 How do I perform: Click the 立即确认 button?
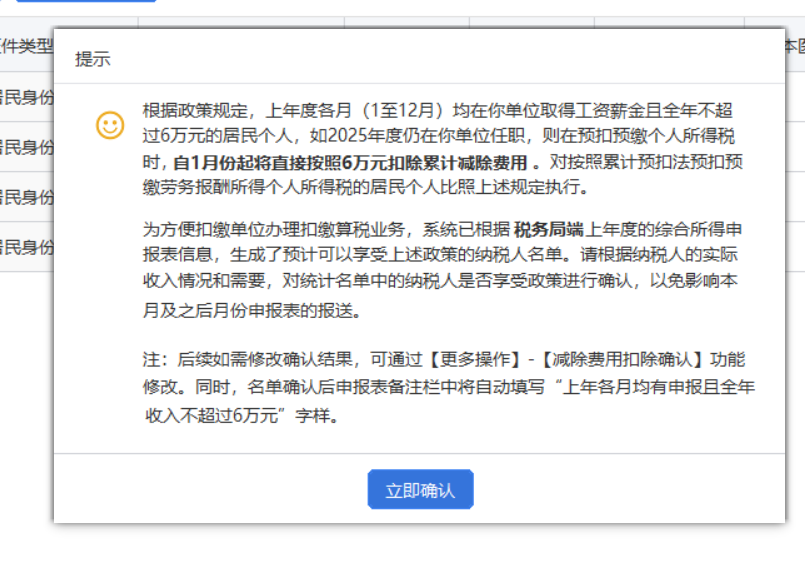click(x=420, y=489)
